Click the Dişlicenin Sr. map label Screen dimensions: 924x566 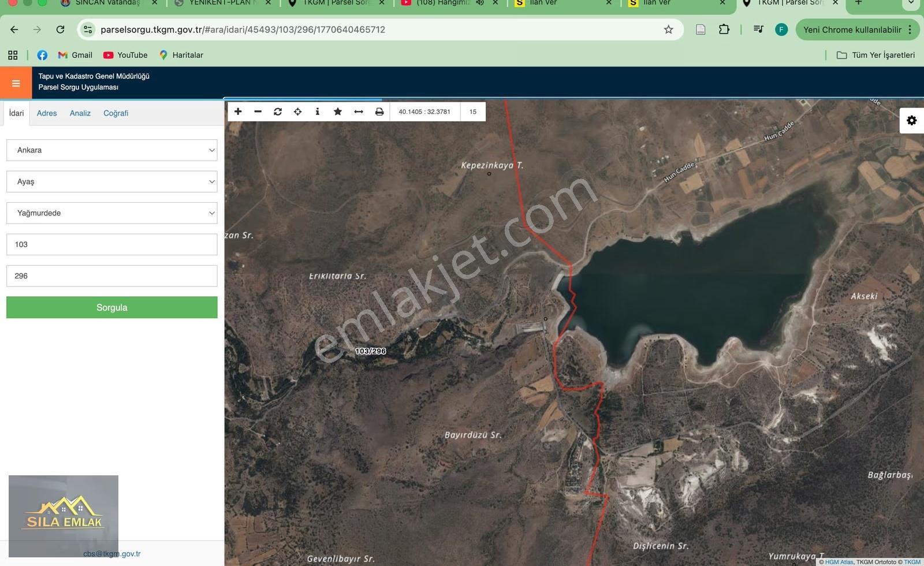[x=661, y=546]
